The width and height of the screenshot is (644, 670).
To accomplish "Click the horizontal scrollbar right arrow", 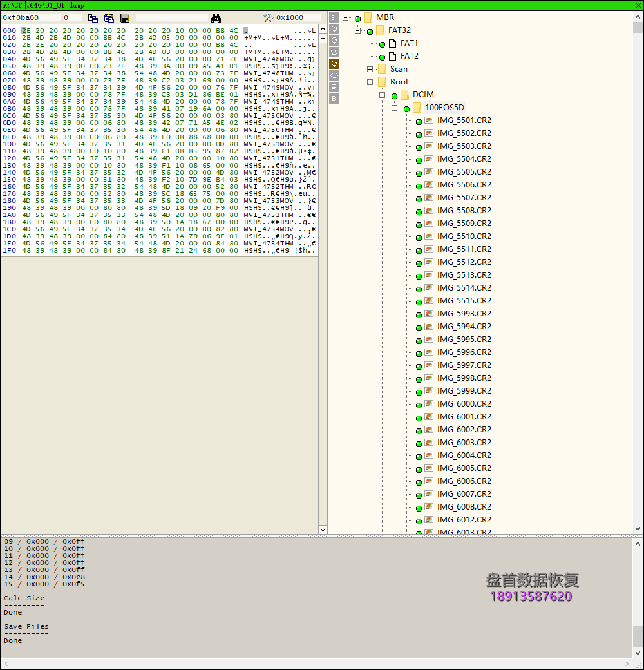I will 627,664.
